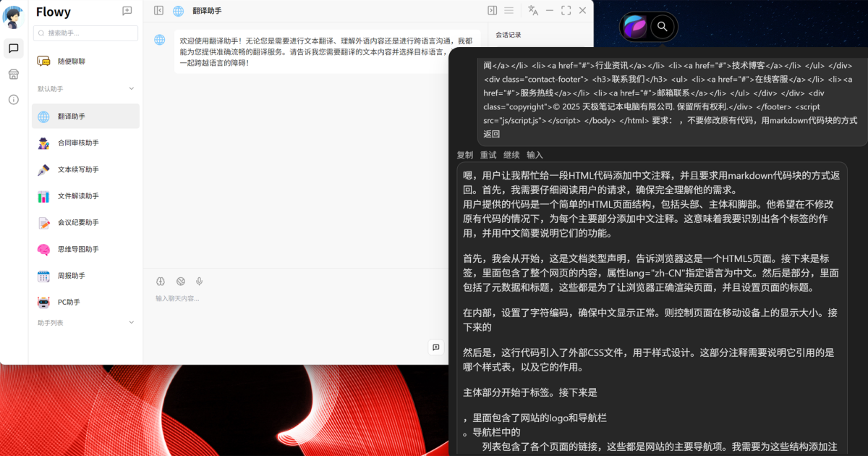
Task: Click the magnifier search button in floating widget
Action: point(662,28)
